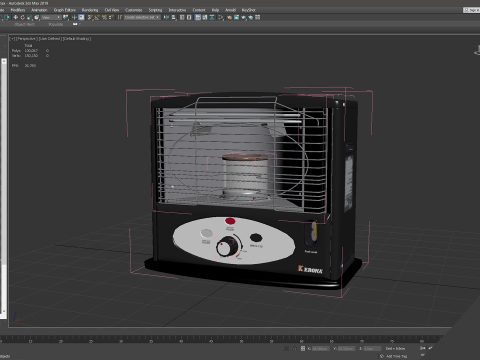Open the Interactive menu

click(x=177, y=10)
